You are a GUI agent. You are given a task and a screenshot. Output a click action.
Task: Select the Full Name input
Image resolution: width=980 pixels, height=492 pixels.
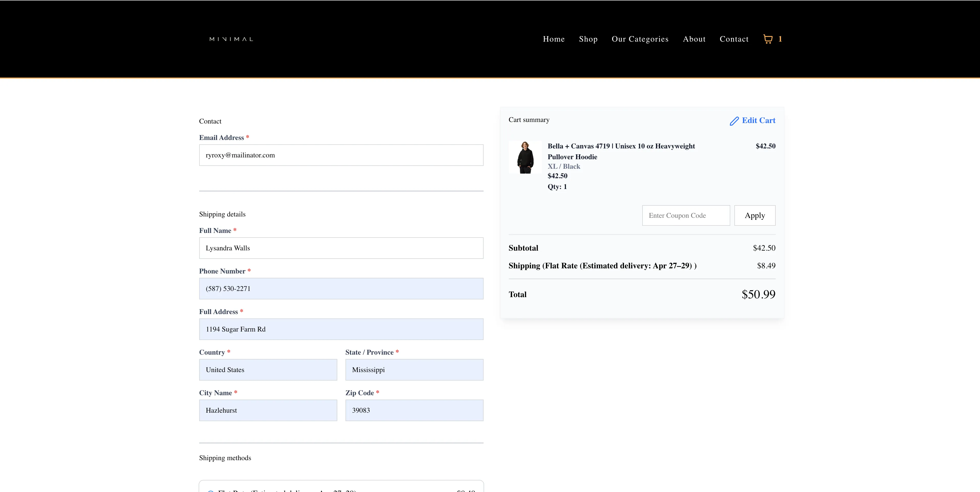pyautogui.click(x=341, y=248)
